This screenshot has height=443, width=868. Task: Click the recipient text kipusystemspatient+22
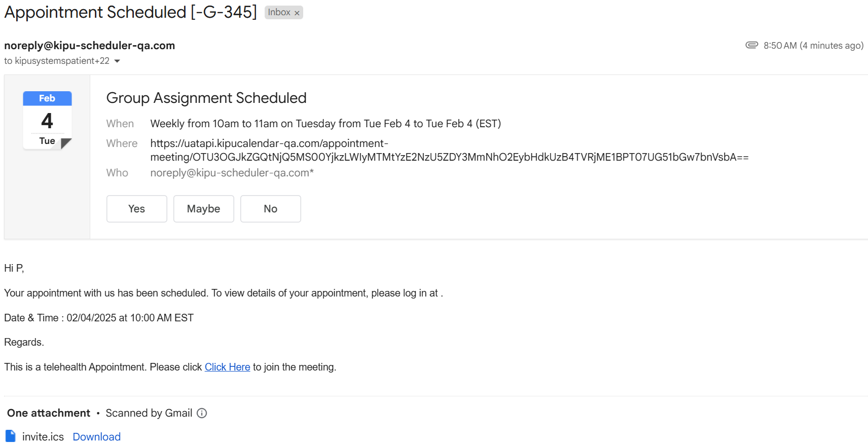tap(62, 61)
